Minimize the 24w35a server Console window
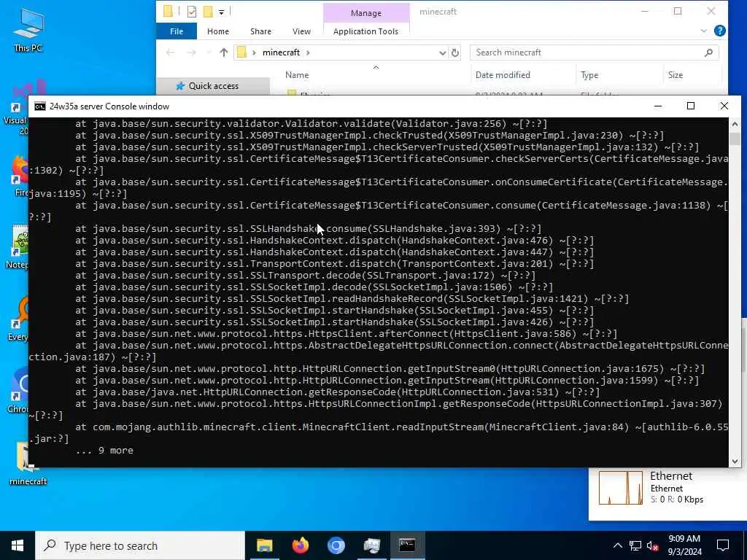This screenshot has height=560, width=747. [x=658, y=106]
